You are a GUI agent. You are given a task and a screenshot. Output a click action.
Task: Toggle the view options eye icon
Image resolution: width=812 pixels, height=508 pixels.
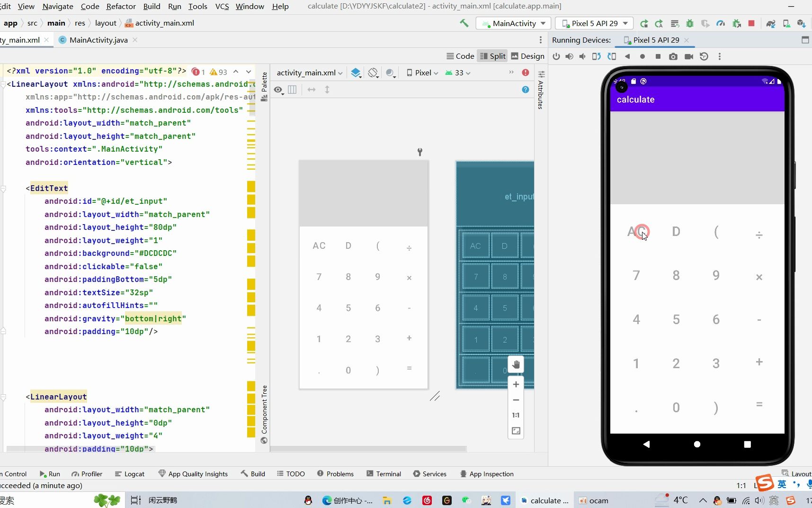coord(278,90)
